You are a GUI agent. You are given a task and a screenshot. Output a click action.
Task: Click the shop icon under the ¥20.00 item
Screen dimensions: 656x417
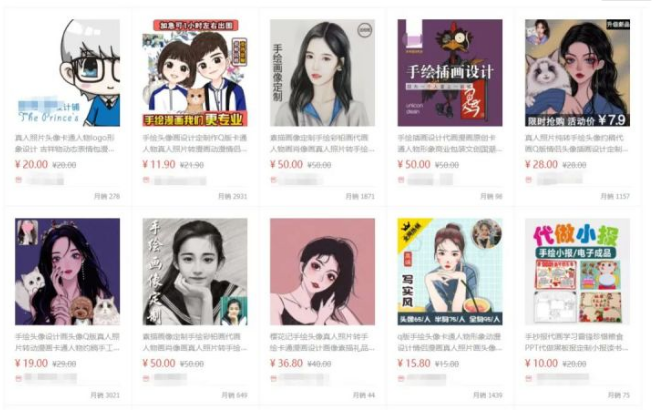pos(18,180)
